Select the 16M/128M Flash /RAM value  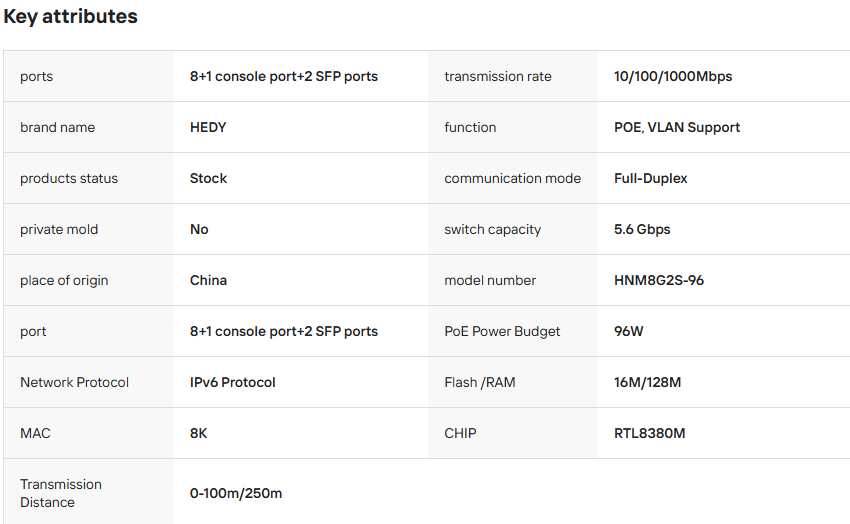point(647,382)
